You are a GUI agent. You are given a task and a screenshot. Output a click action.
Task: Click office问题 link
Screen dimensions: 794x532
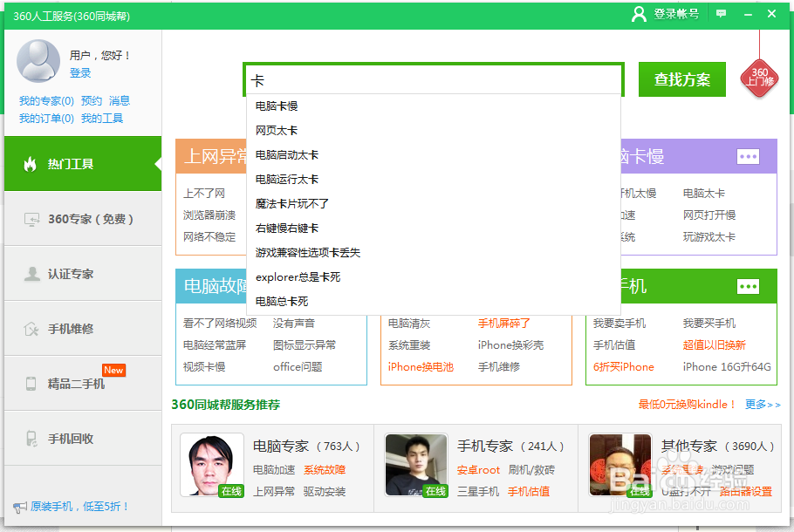click(298, 367)
